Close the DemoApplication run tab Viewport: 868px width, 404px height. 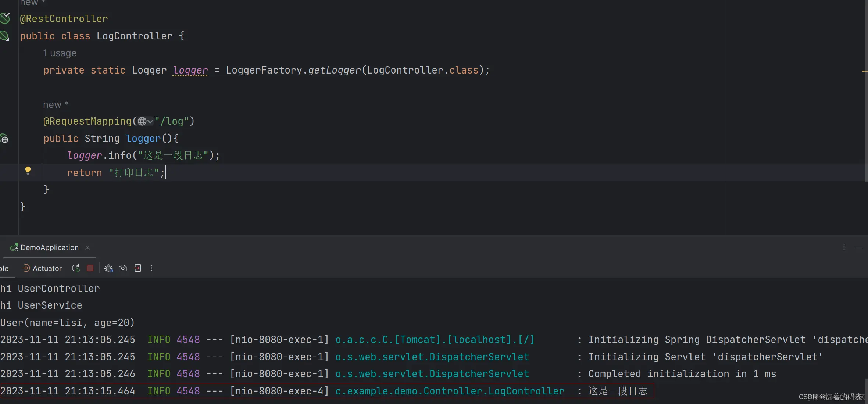[x=87, y=248]
